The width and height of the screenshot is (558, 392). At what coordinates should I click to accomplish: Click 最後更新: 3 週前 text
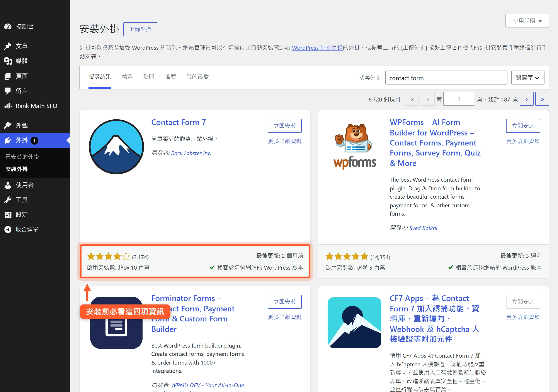coord(521,256)
